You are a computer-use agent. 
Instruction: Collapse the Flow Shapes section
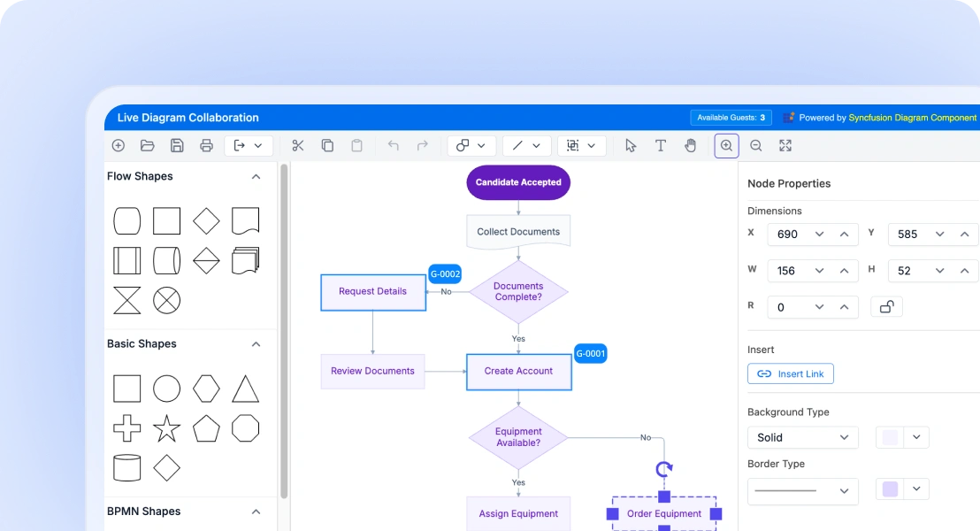coord(256,177)
